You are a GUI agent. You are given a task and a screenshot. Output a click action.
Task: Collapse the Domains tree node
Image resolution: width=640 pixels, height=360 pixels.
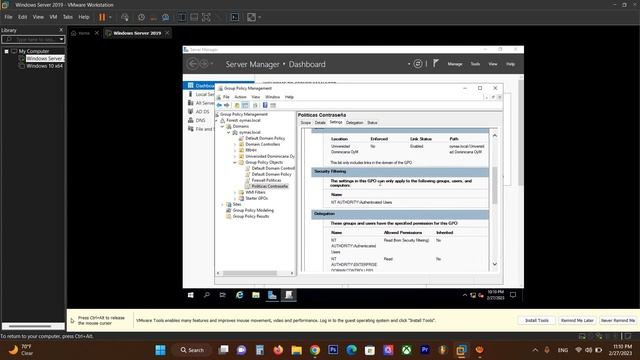223,127
